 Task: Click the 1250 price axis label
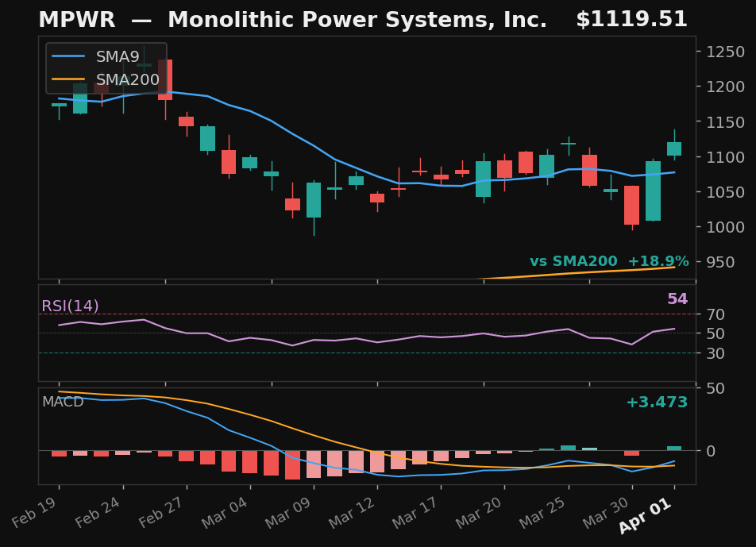(x=725, y=52)
